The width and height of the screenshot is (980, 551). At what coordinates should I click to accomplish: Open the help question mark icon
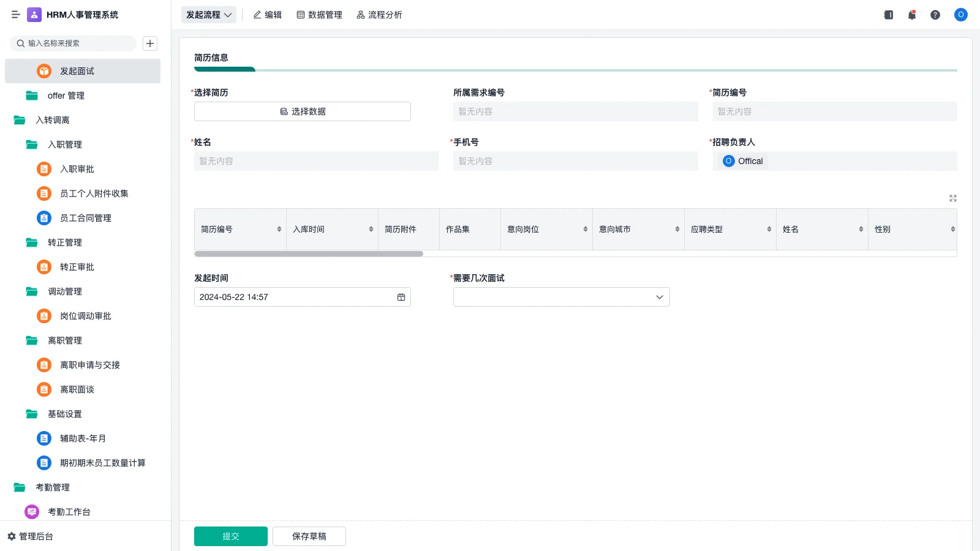coord(935,15)
